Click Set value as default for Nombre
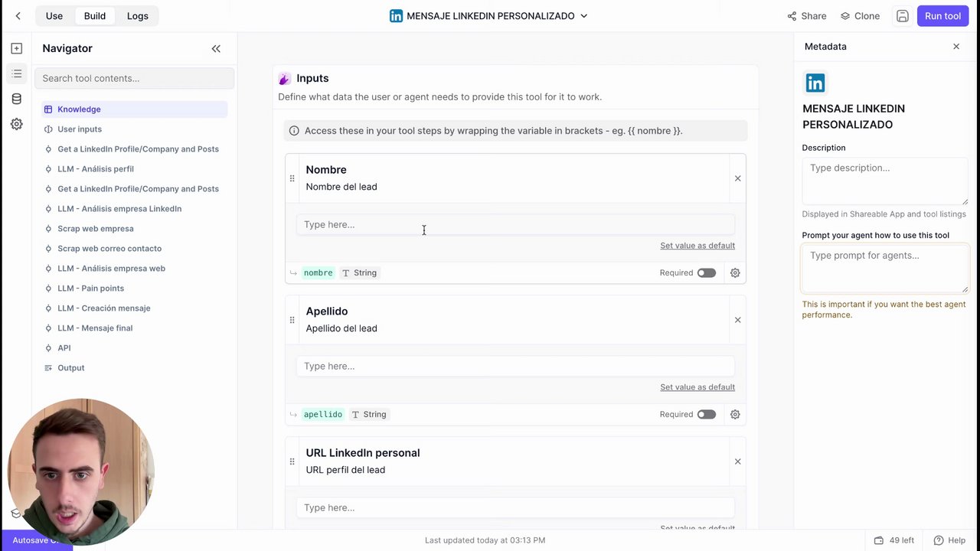980x551 pixels. [697, 246]
